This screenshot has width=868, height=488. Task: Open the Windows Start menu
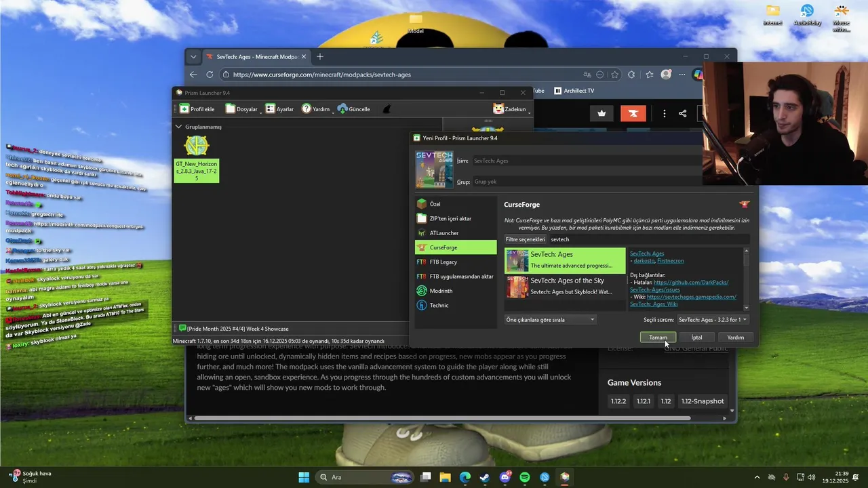[x=304, y=477]
